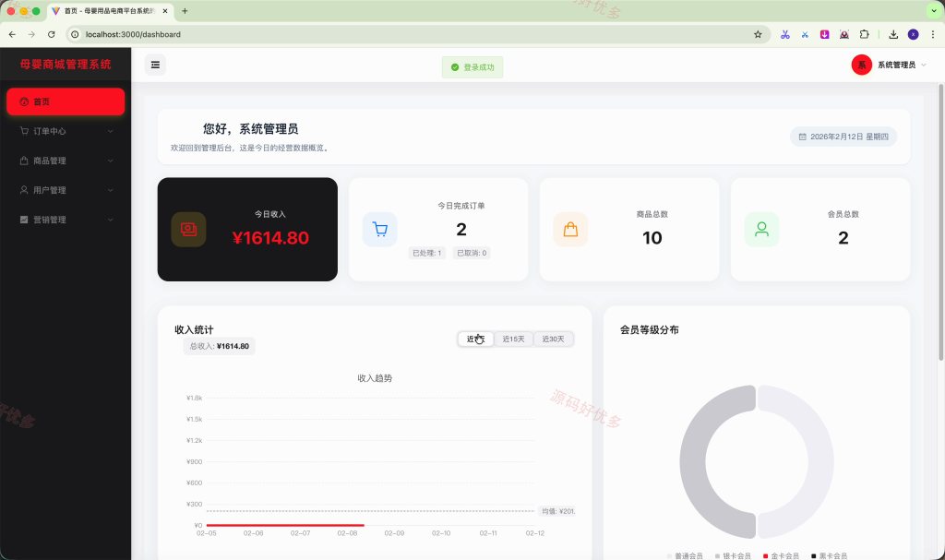Viewport: 945px width, 560px height.
Task: Go to the 首页 menu item
Action: click(x=66, y=101)
